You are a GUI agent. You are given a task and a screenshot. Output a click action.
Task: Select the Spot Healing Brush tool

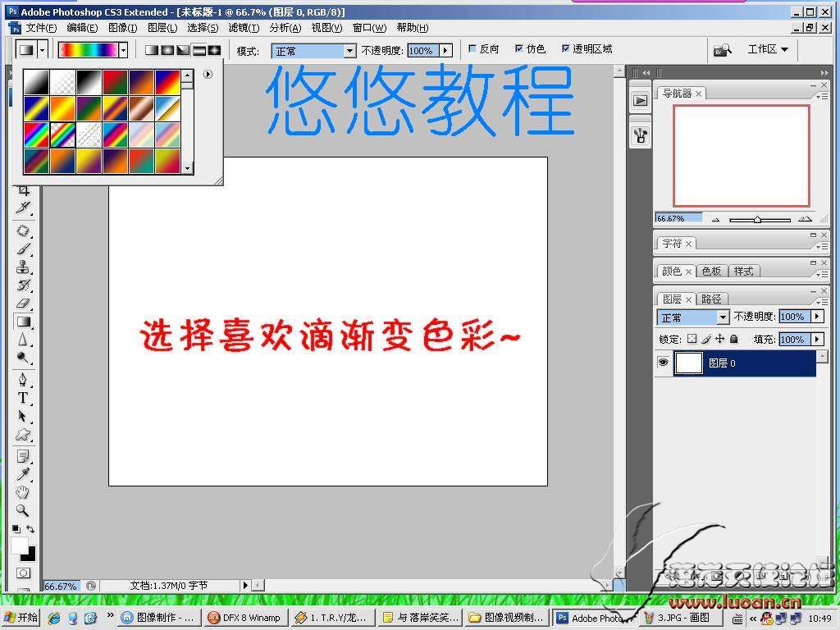(x=23, y=231)
